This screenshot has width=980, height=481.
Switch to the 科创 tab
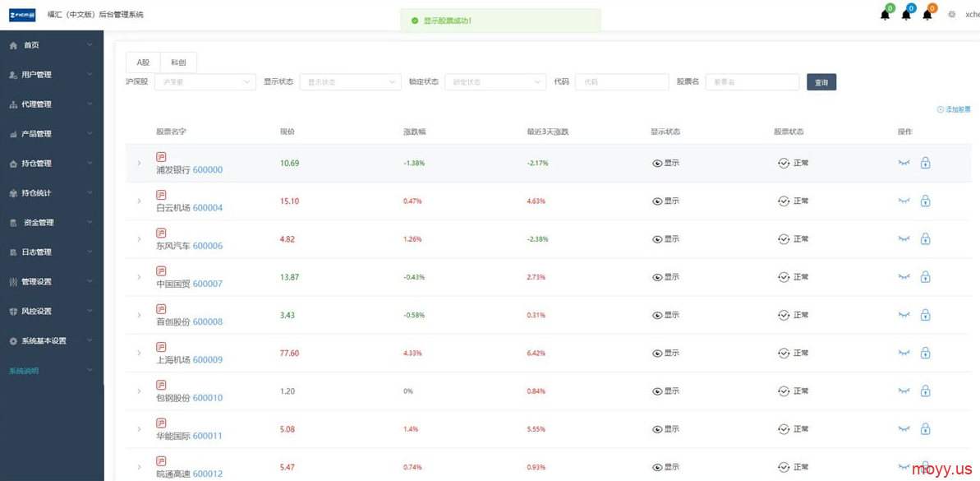pos(178,62)
